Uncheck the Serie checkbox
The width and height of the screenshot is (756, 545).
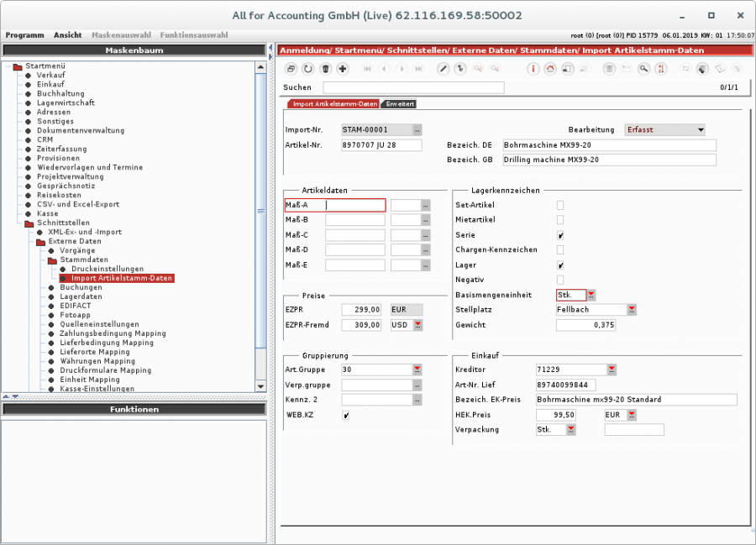[x=560, y=235]
